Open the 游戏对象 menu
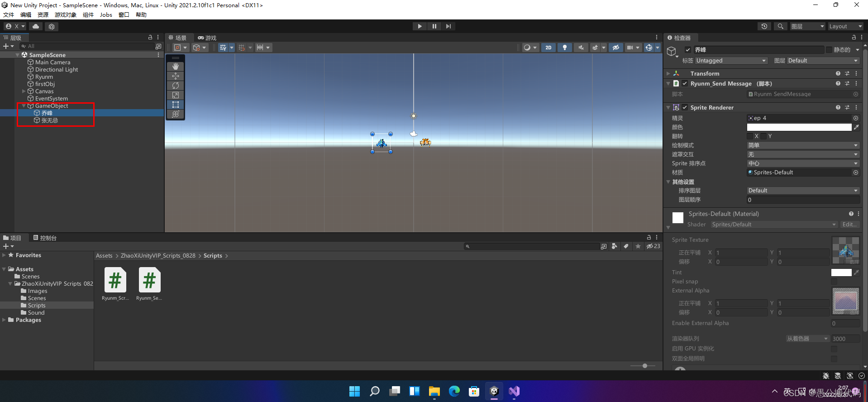Screen dimensions: 868x402 pos(66,15)
